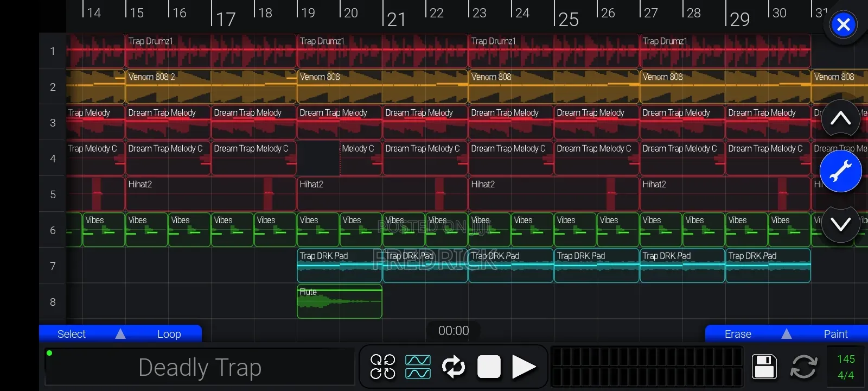Click the output level meter
This screenshot has height=391, width=868.
tap(647, 367)
